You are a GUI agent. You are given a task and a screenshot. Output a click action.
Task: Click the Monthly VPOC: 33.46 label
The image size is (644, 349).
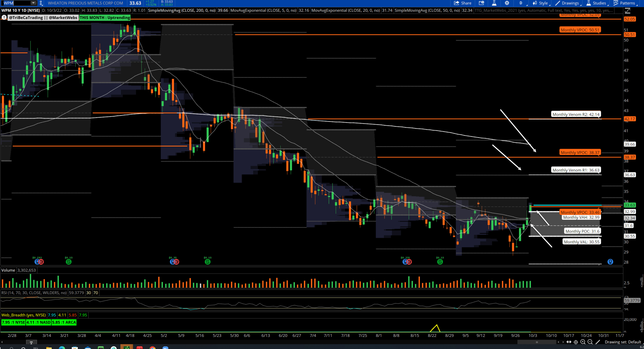tap(580, 212)
